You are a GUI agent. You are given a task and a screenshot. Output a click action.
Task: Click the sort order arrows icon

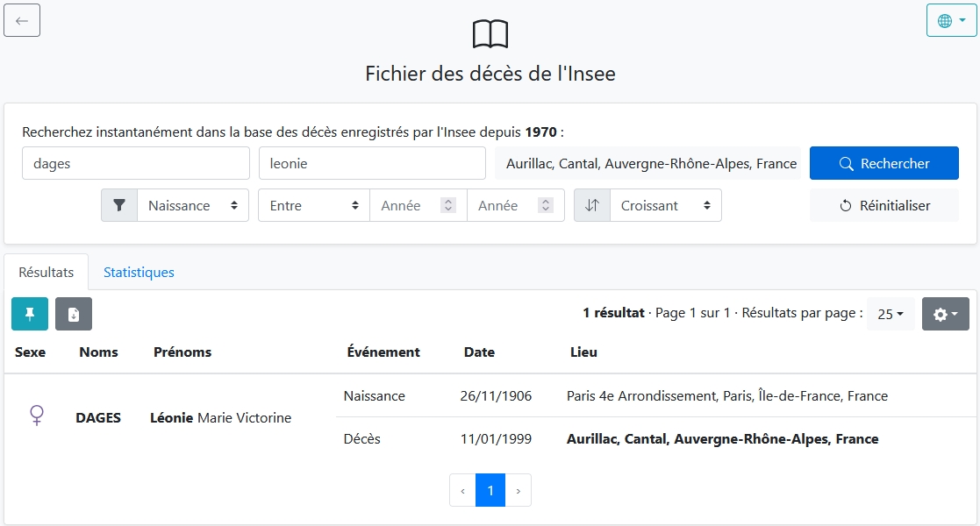point(592,205)
